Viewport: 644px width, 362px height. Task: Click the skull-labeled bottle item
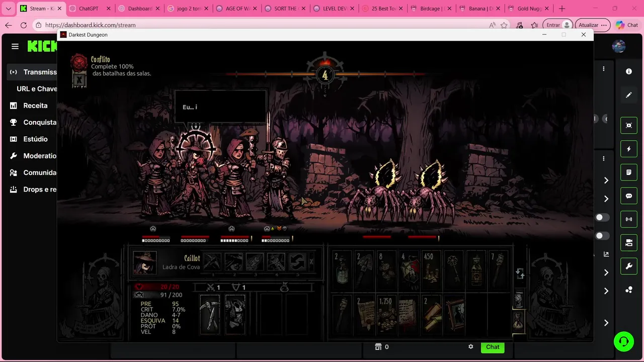476,270
